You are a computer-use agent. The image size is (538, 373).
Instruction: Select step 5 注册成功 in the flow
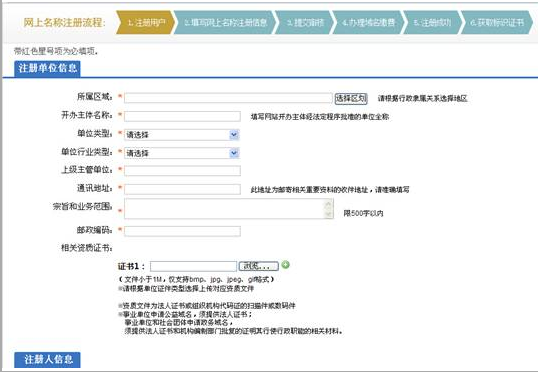point(432,23)
